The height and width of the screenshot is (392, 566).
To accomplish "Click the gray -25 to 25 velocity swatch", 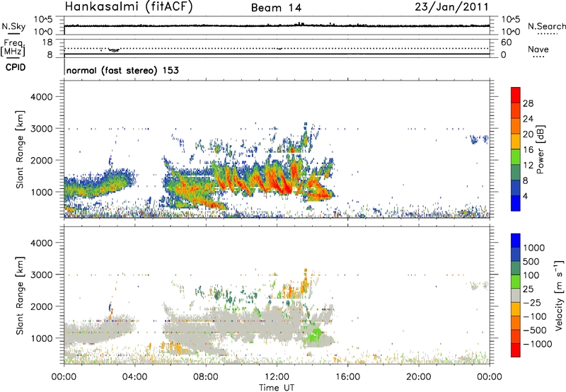I will pyautogui.click(x=516, y=295).
